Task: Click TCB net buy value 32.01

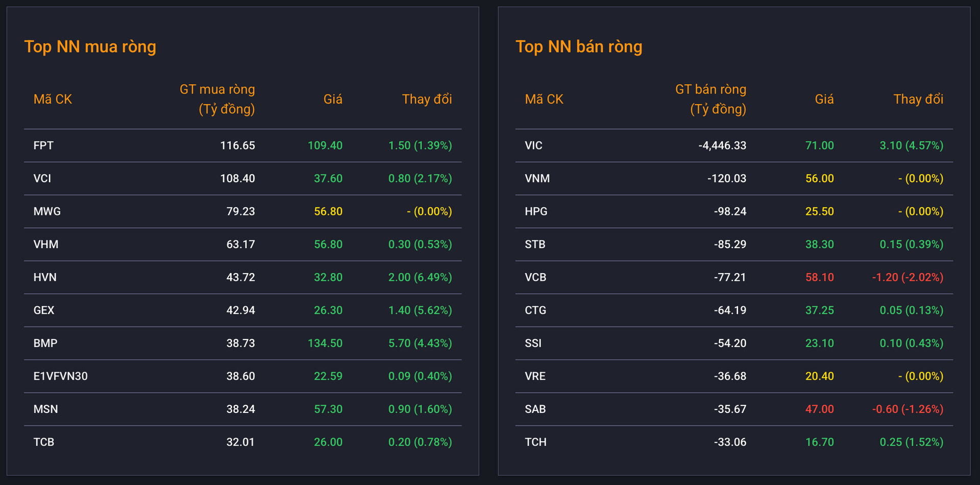Action: click(x=240, y=442)
